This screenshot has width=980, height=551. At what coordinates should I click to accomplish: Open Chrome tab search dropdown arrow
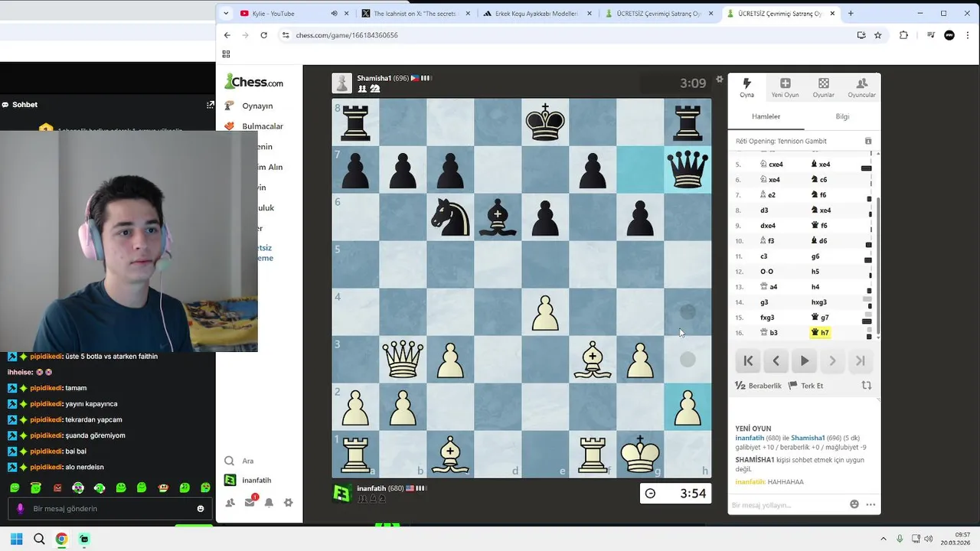(226, 13)
